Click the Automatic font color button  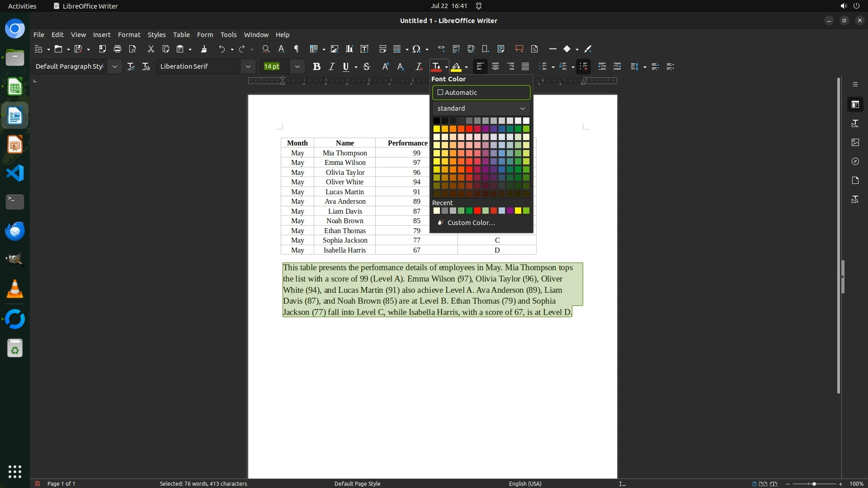point(481,93)
